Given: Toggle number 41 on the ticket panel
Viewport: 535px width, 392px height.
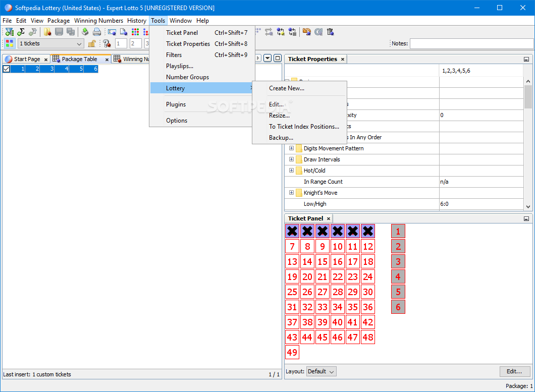Looking at the screenshot, I should click(x=352, y=322).
